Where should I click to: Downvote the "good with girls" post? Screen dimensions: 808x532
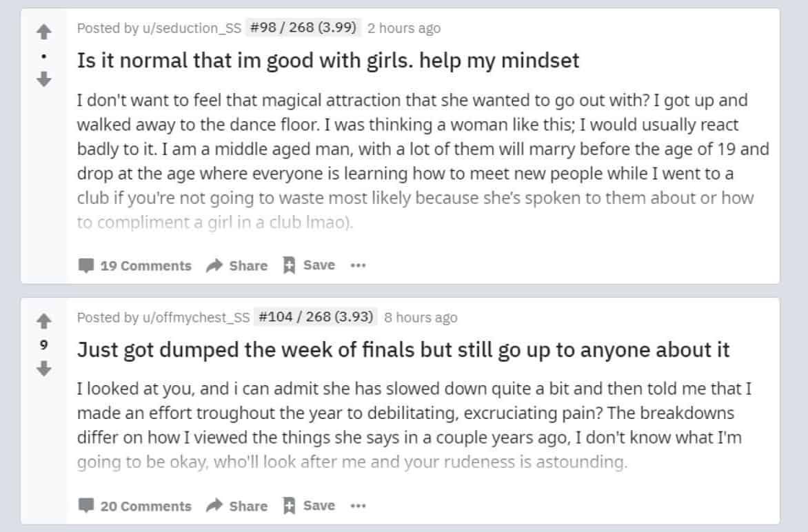[x=44, y=79]
